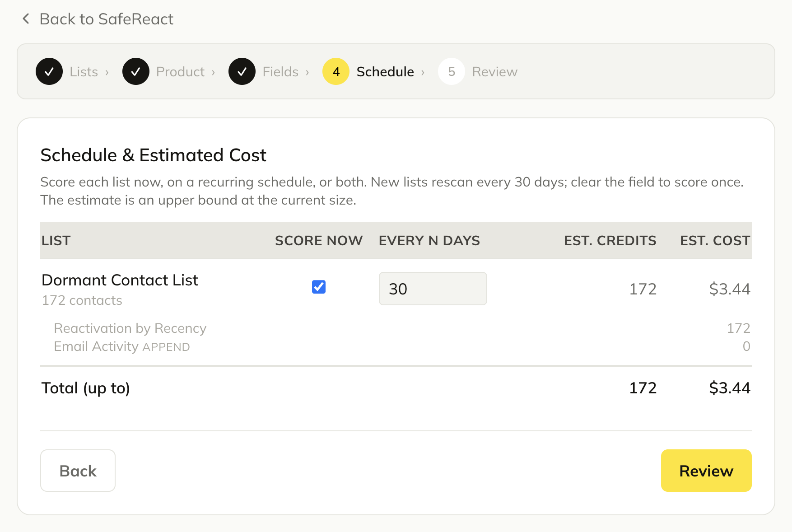792x532 pixels.
Task: Click the Product step checkmark circle
Action: [136, 71]
